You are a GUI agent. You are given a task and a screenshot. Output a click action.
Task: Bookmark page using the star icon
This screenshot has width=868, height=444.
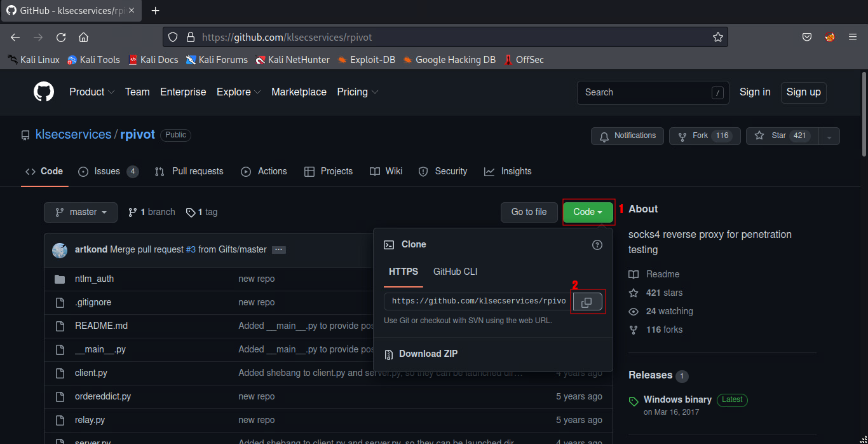pos(717,37)
